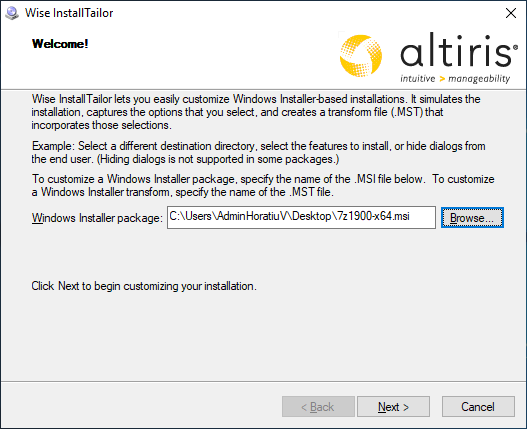Click the "intuitive manageability" tagline
527x429 pixels.
(x=455, y=79)
